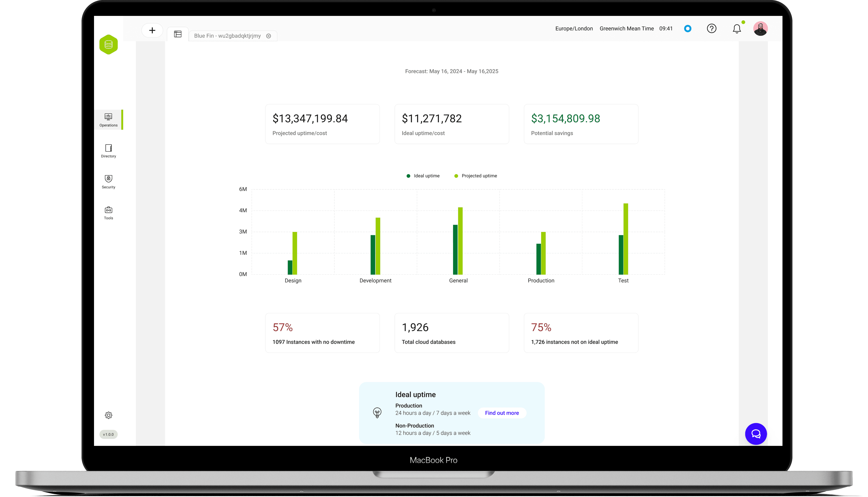Open the Directory sidebar icon

(x=108, y=151)
